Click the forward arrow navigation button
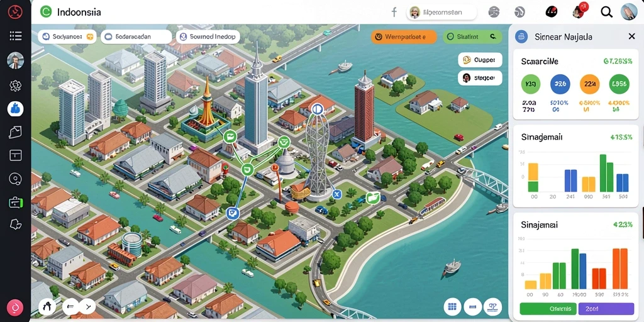This screenshot has width=644, height=322. [x=87, y=306]
